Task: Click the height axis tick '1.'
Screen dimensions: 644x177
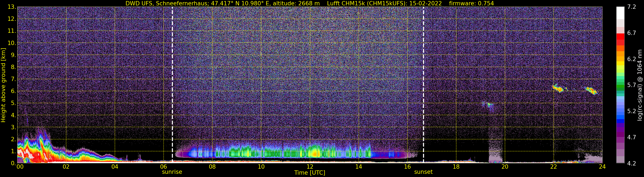Action: (13, 151)
